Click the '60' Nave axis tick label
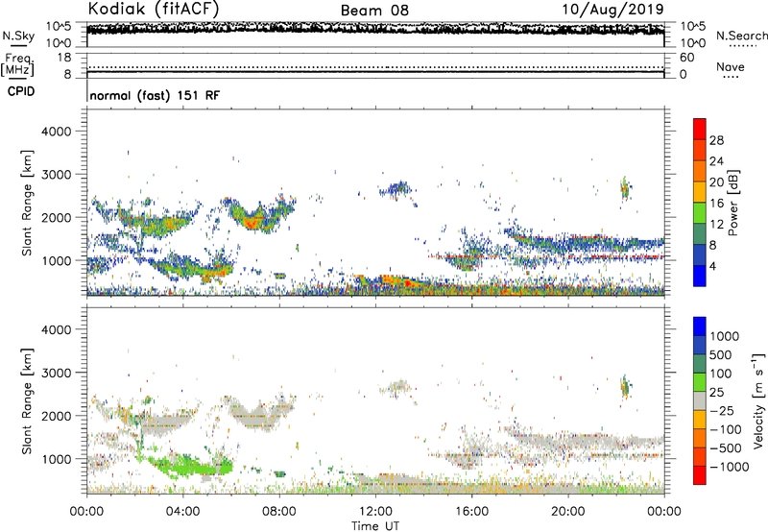 tap(687, 58)
